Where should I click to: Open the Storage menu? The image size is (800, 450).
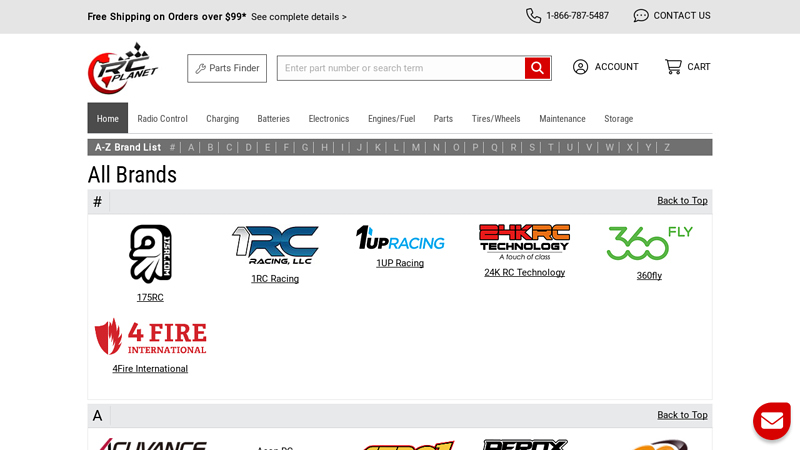click(618, 118)
